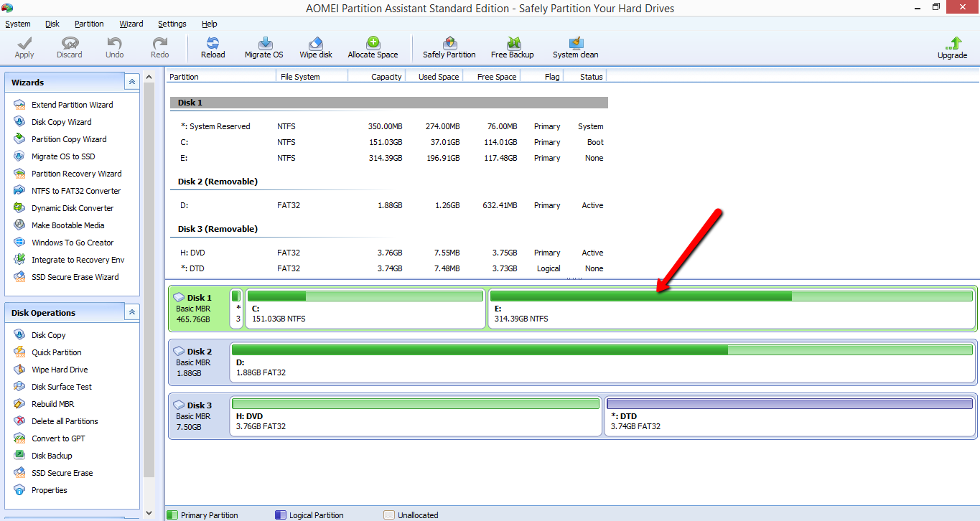Sort by Used Space column

434,76
